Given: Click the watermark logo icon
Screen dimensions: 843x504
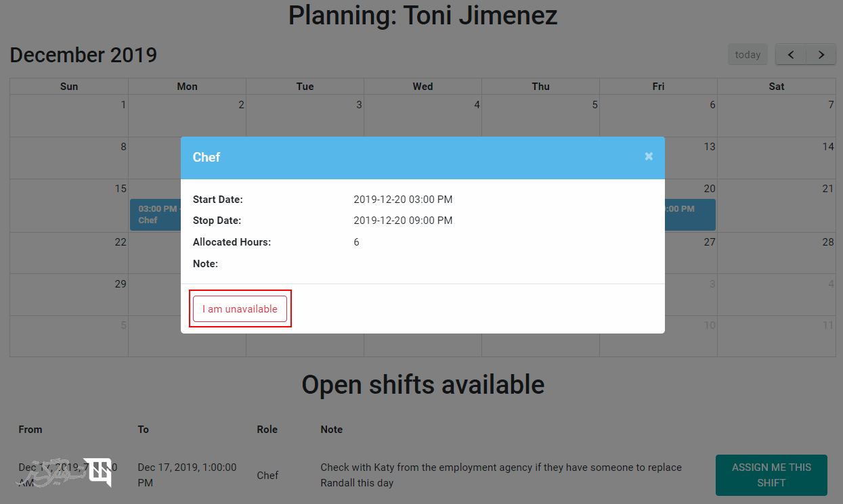Looking at the screenshot, I should point(98,472).
